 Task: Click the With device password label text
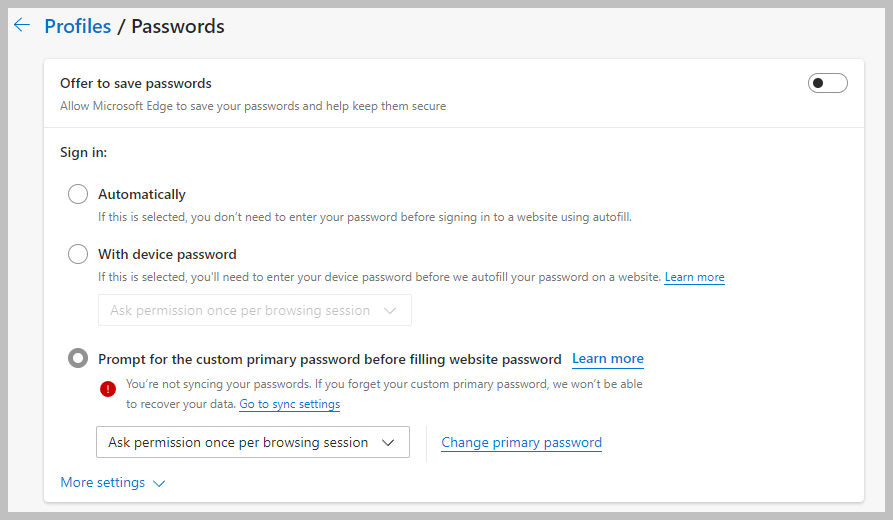point(167,254)
